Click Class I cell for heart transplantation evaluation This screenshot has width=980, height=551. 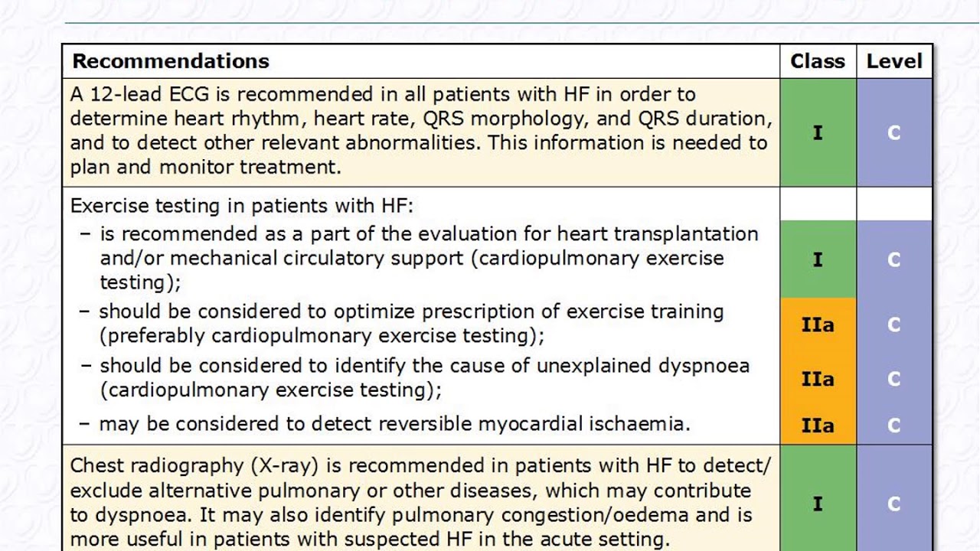[818, 259]
